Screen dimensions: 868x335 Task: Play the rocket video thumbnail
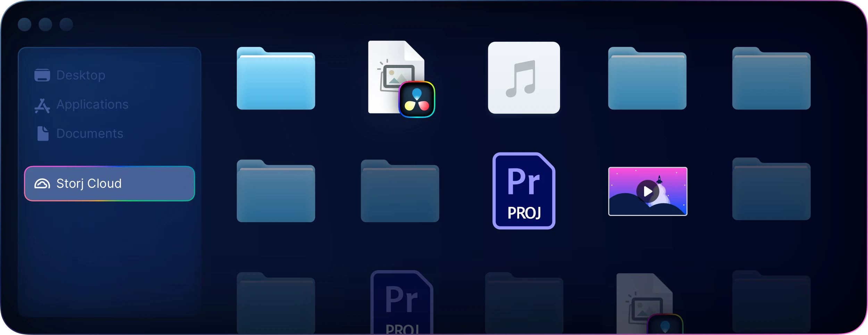click(648, 191)
